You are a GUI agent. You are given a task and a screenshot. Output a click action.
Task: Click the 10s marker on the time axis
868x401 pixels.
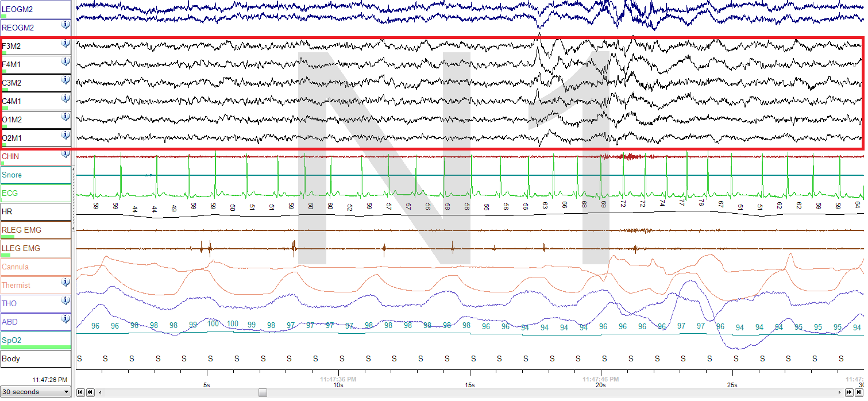pos(338,385)
